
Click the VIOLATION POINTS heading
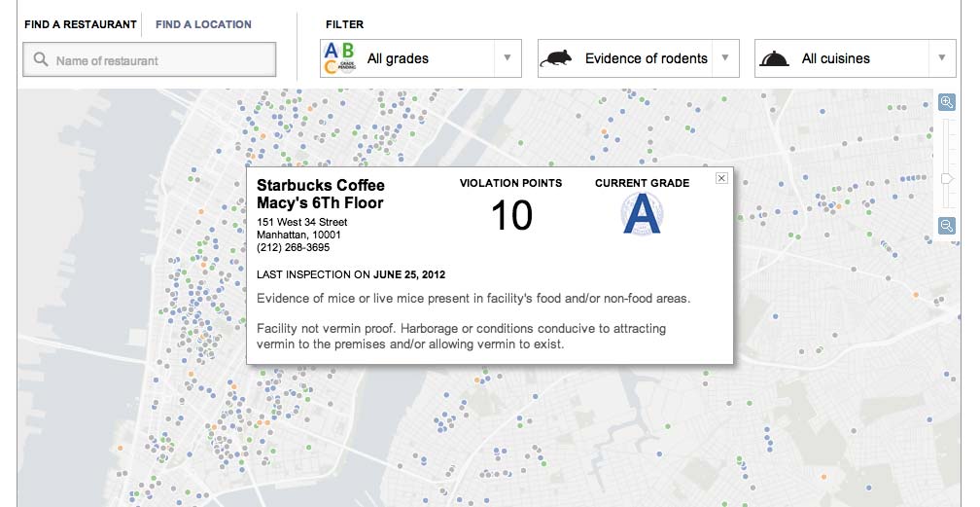tap(510, 183)
